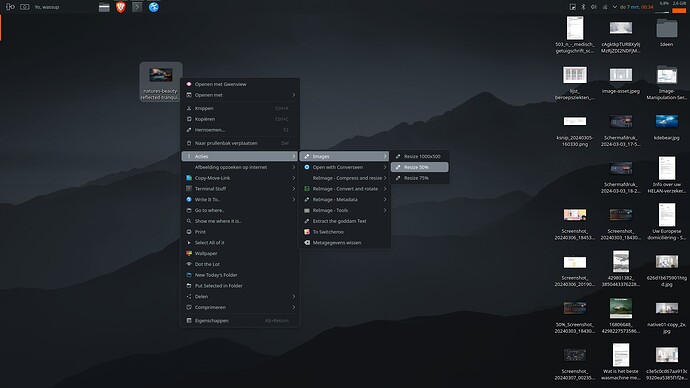Choose Resize 1000x500 entry
This screenshot has width=690, height=388.
[420, 156]
